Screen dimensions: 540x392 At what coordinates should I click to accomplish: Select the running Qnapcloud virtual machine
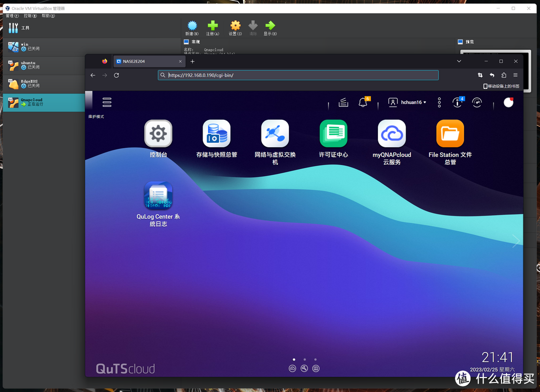pyautogui.click(x=44, y=102)
